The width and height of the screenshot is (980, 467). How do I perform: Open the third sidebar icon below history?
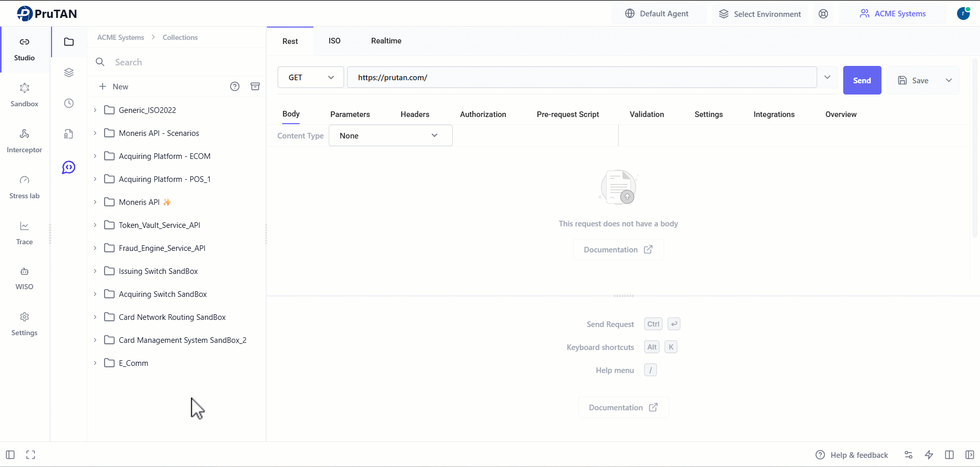69,134
